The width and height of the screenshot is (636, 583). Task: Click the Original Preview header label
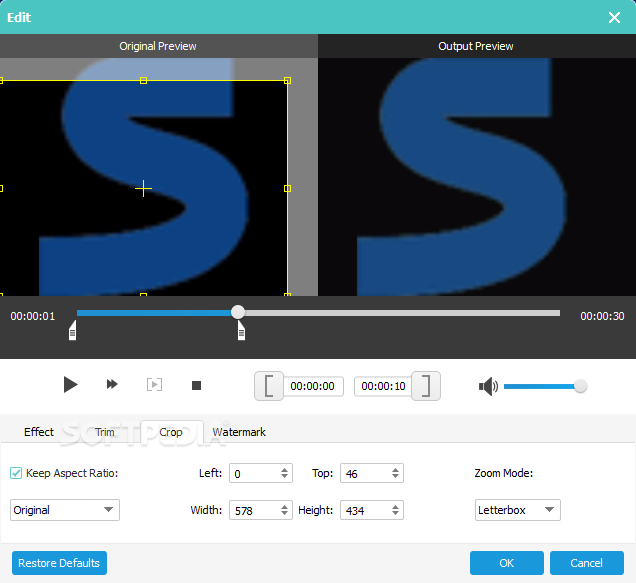point(158,46)
